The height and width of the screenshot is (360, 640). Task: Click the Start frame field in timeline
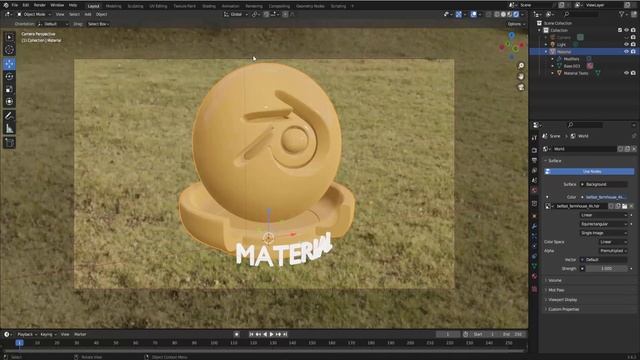coord(484,334)
